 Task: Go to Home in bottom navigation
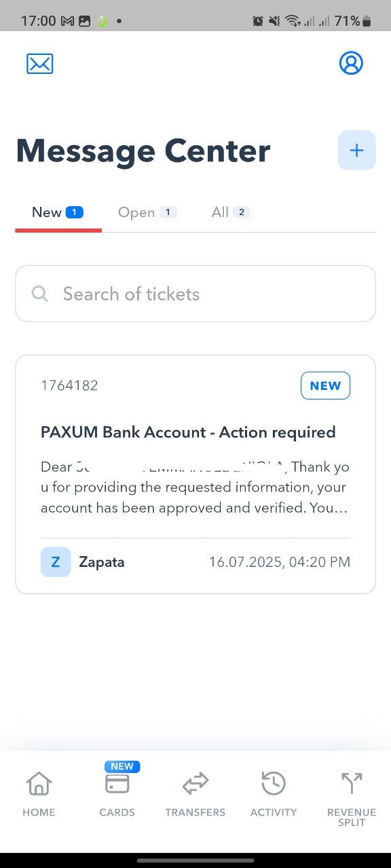[x=39, y=794]
